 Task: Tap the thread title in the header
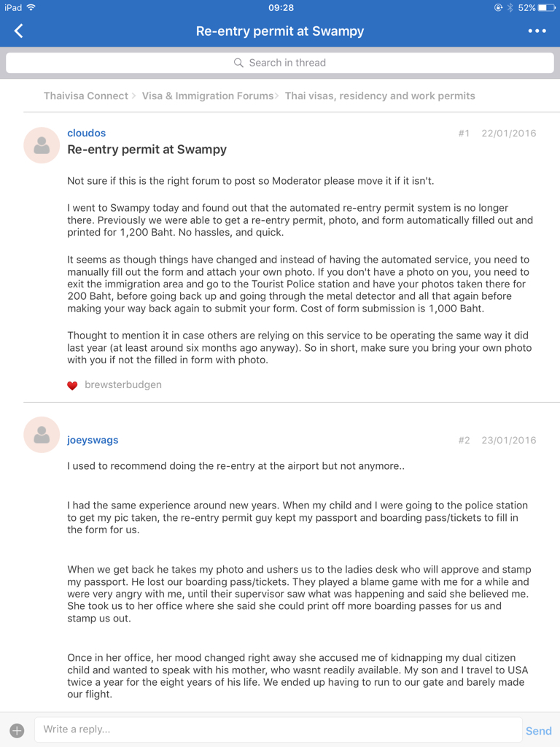[280, 31]
